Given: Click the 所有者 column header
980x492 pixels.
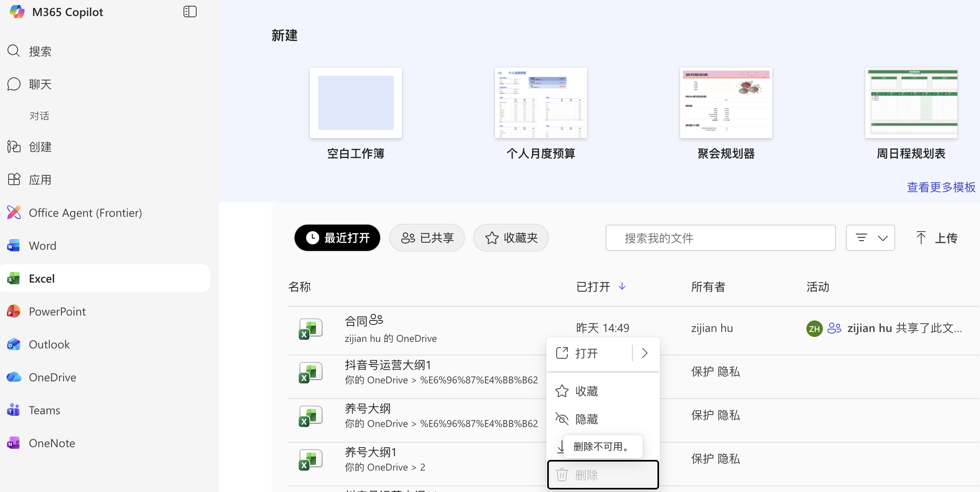Looking at the screenshot, I should 708,287.
